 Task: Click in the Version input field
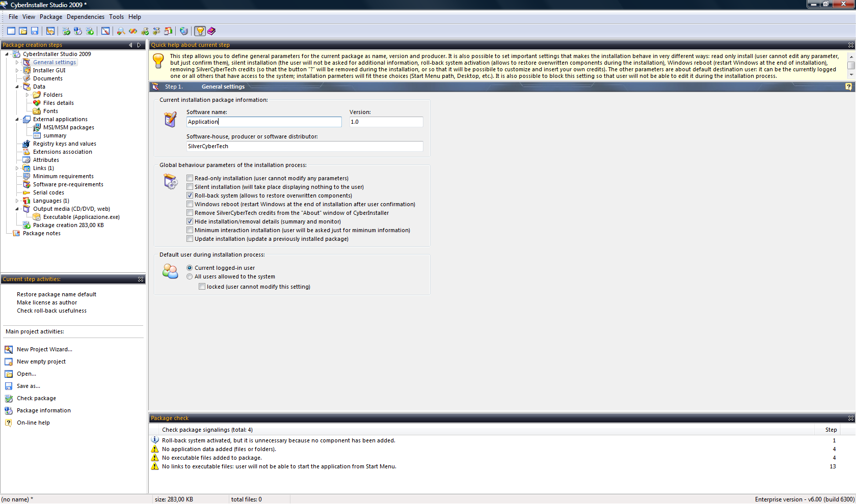tap(386, 122)
